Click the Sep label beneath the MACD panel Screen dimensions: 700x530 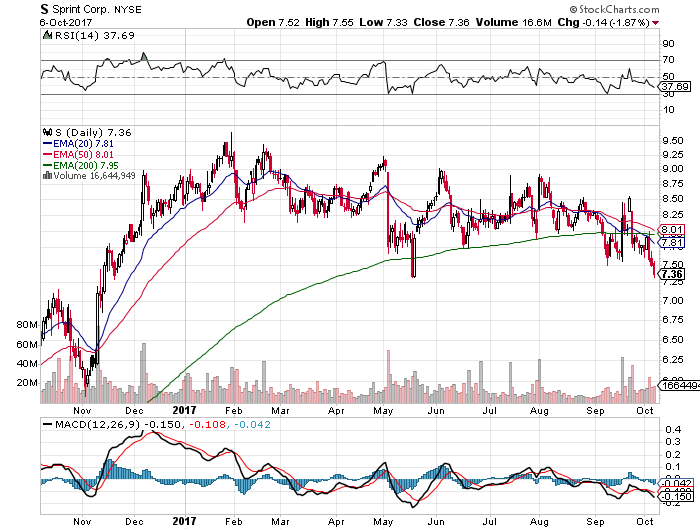coord(595,522)
